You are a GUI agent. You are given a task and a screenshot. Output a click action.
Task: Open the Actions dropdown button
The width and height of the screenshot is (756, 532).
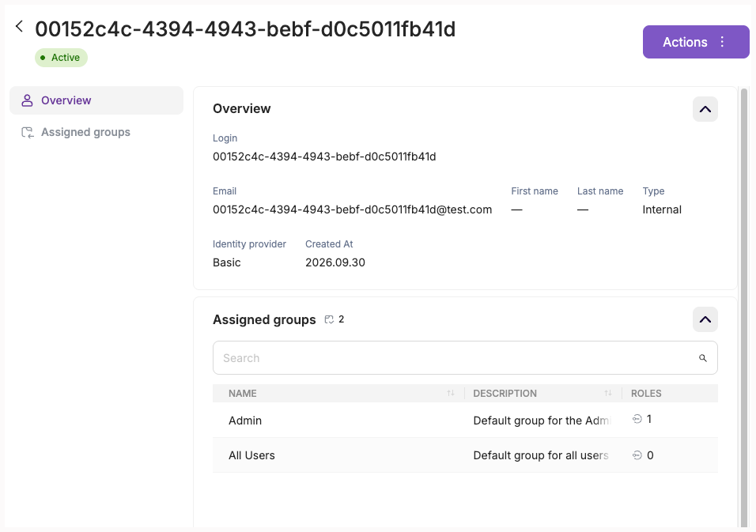[696, 42]
